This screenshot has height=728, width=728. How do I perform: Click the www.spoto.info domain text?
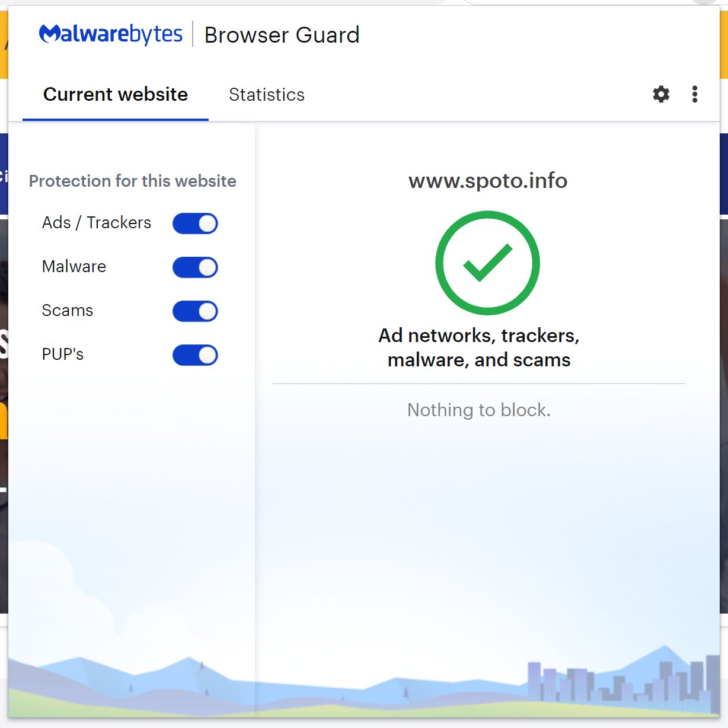tap(488, 181)
